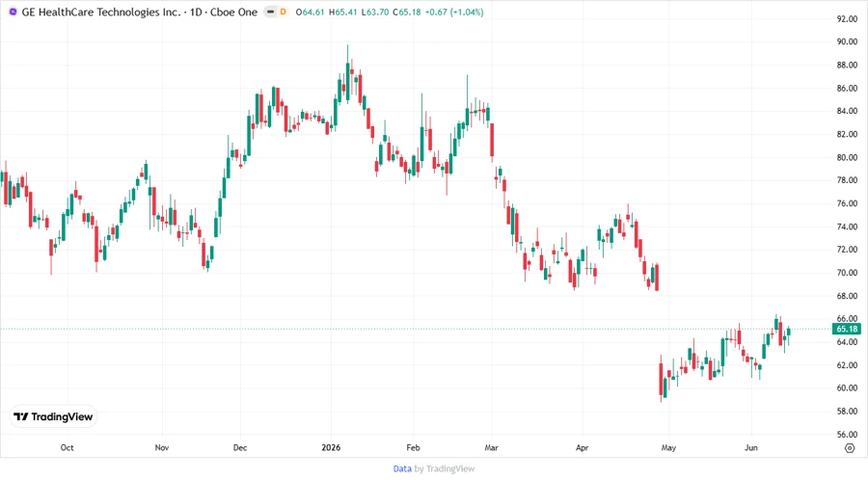Viewport: 868px width, 480px height.
Task: Click the 90.00 price axis label
Action: [847, 42]
